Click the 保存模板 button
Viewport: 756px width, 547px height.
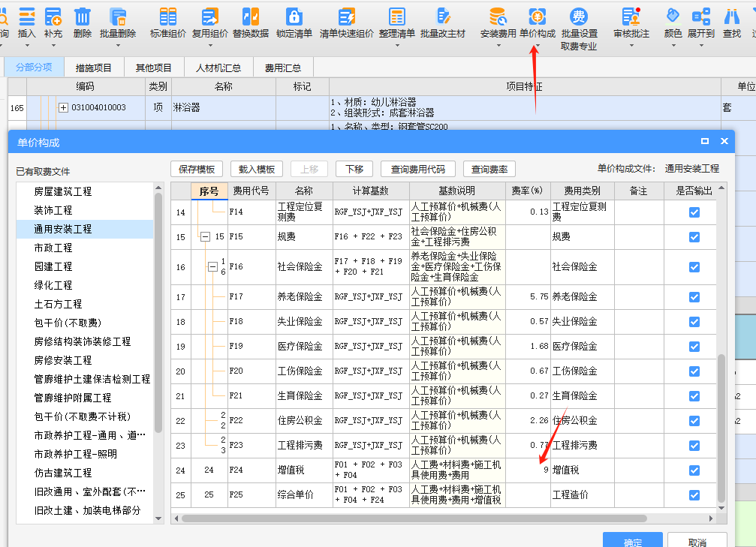197,169
